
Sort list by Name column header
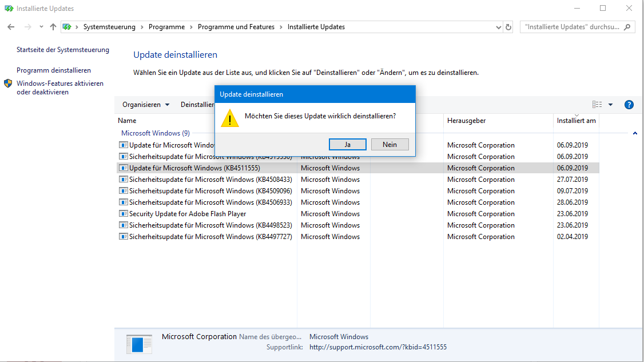(127, 121)
